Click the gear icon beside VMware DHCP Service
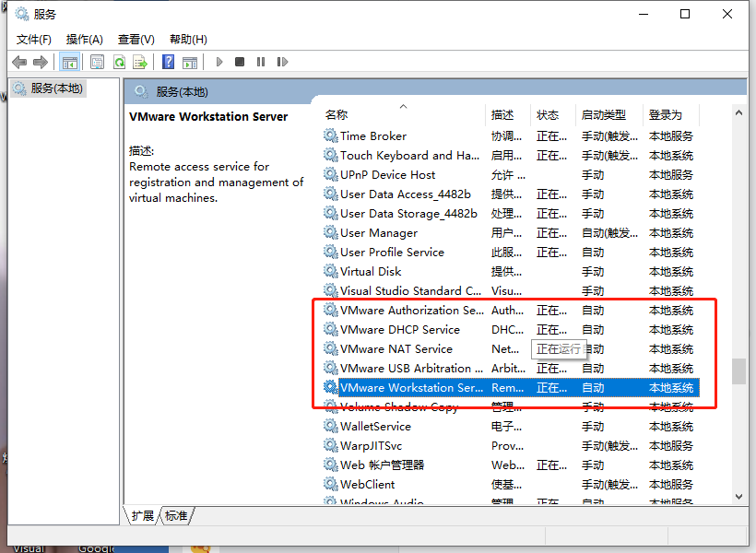This screenshot has height=553, width=756. coord(330,329)
